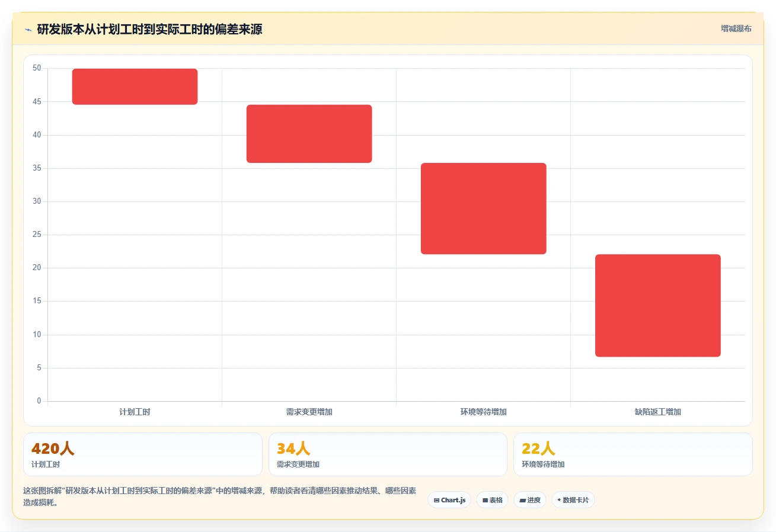Click the Chart.js tag chip

[449, 500]
